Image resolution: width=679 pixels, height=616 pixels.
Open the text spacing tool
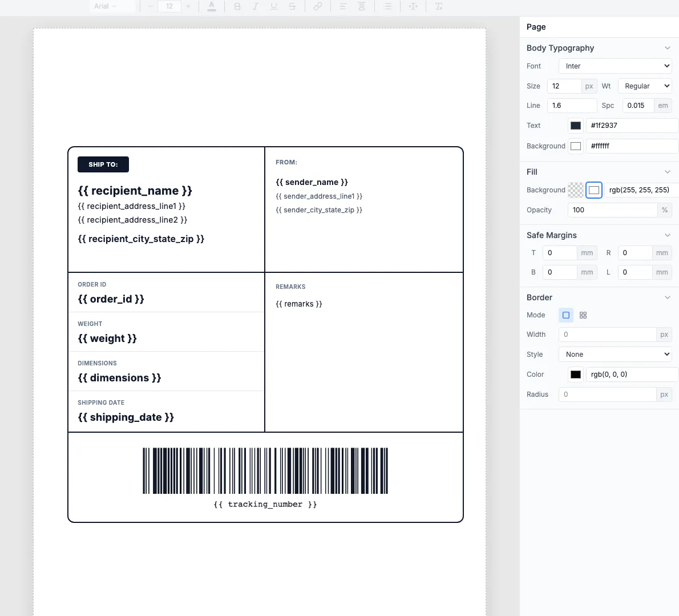tap(413, 6)
